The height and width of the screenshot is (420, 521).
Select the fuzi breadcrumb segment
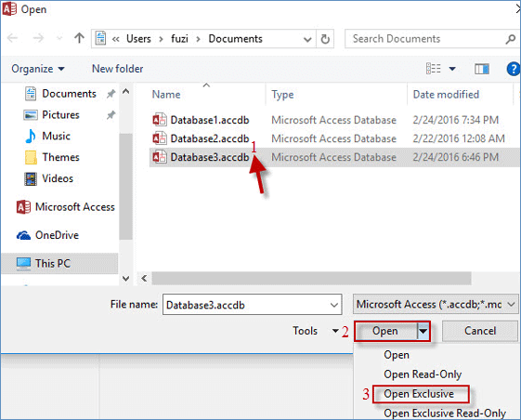179,39
